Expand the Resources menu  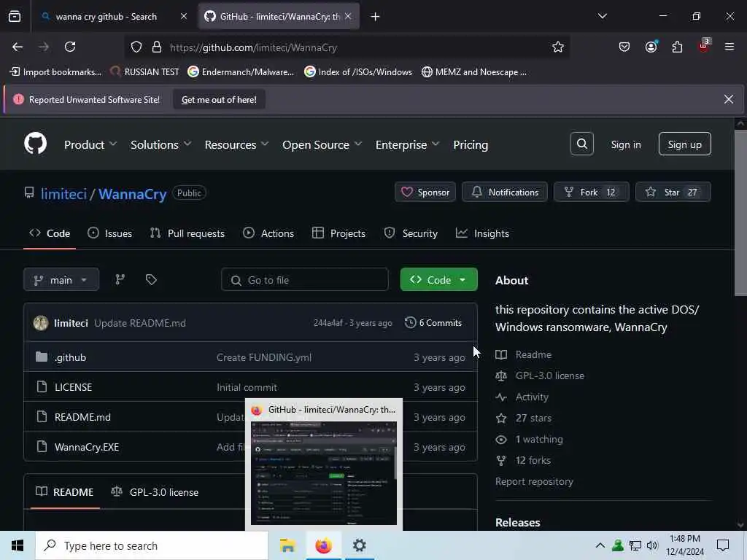237,144
